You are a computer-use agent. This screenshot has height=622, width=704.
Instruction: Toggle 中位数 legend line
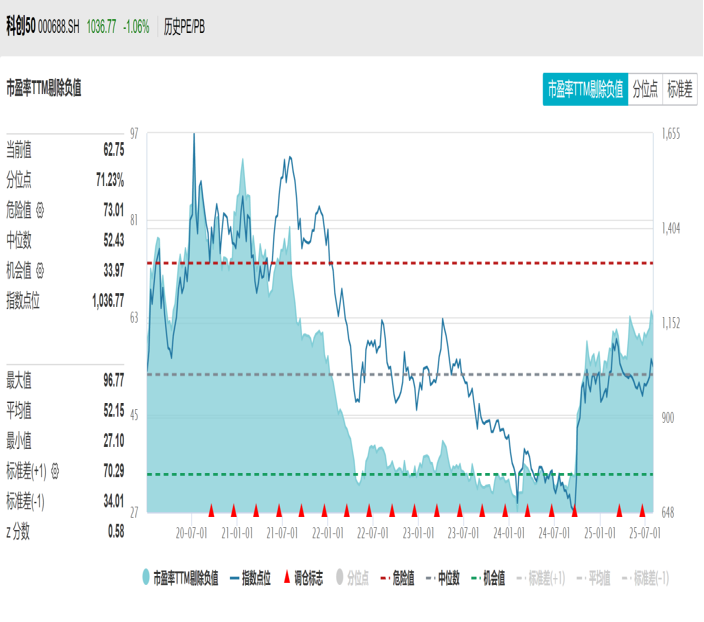point(443,578)
